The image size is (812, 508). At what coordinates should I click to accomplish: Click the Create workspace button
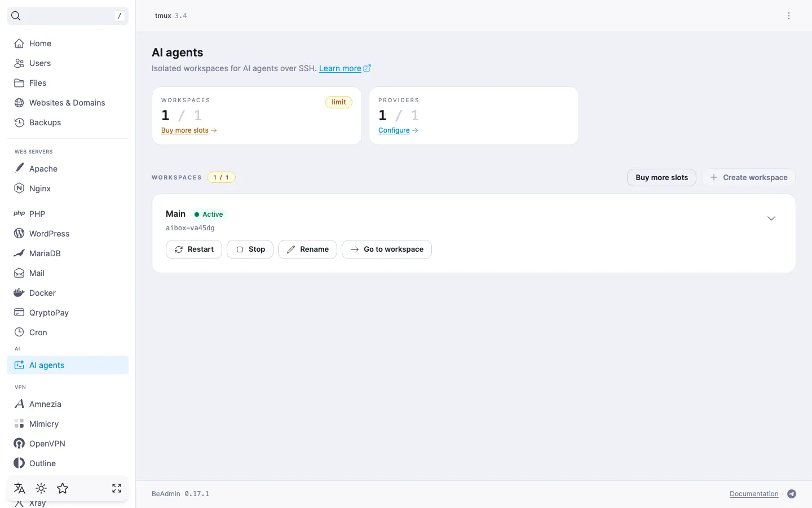(748, 177)
